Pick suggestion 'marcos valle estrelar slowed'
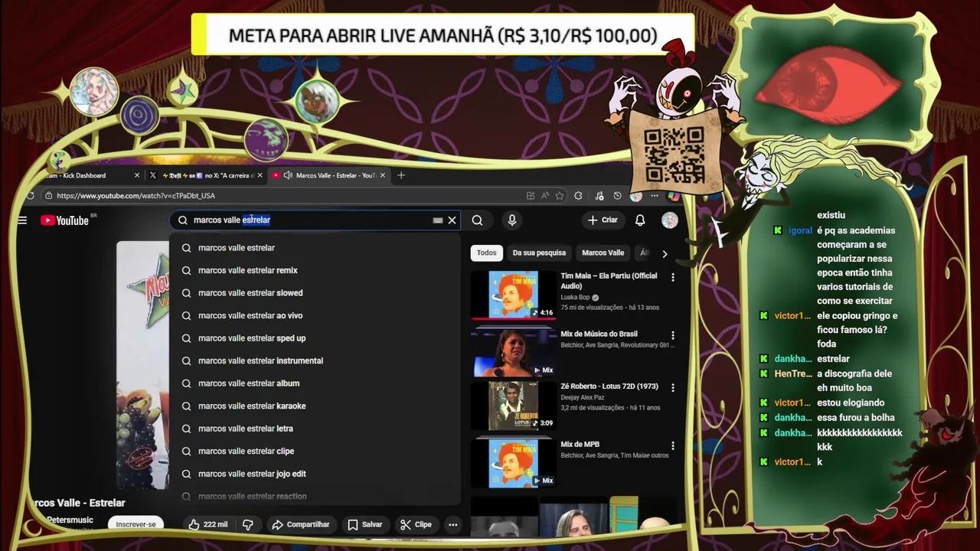This screenshot has height=551, width=980. coord(315,293)
